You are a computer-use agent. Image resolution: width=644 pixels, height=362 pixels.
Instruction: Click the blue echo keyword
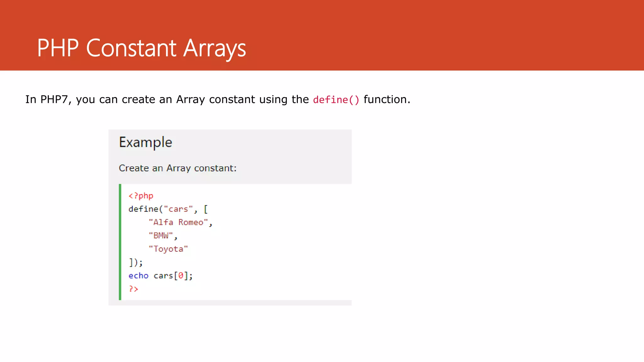(138, 276)
